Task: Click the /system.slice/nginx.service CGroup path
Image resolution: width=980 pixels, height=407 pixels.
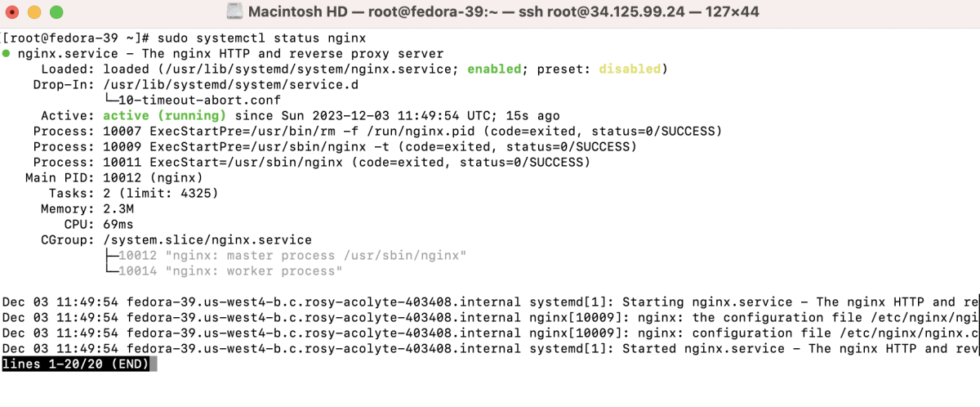Action: pyautogui.click(x=207, y=239)
